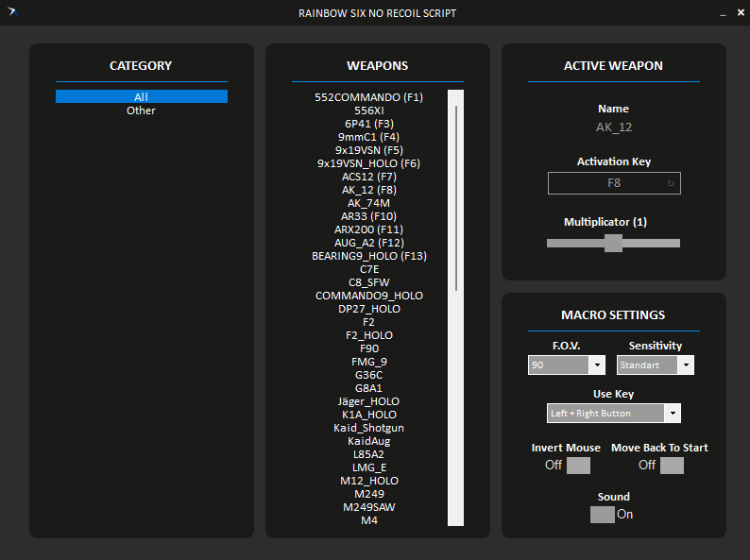Click the refresh icon in Activation Key field
750x560 pixels.
[x=671, y=183]
